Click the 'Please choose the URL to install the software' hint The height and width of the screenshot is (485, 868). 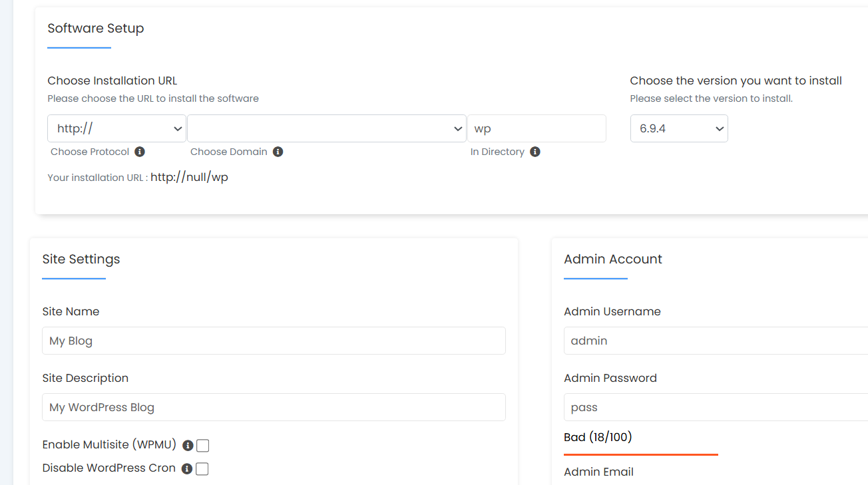coord(153,98)
